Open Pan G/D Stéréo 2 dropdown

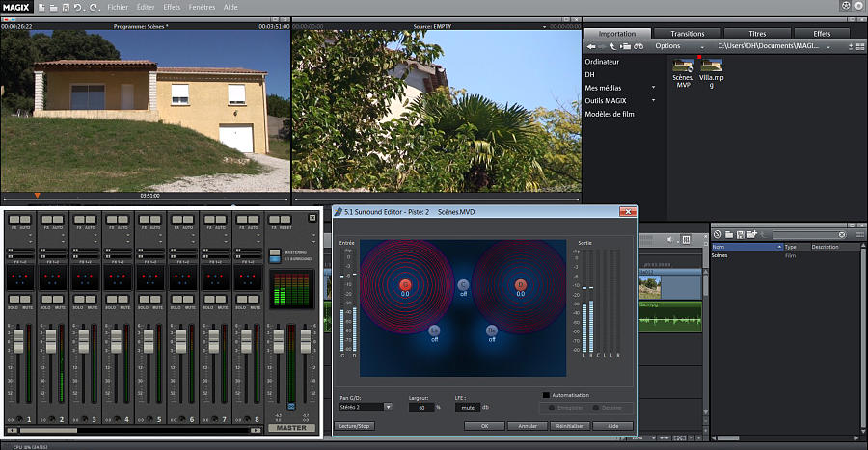[x=388, y=407]
